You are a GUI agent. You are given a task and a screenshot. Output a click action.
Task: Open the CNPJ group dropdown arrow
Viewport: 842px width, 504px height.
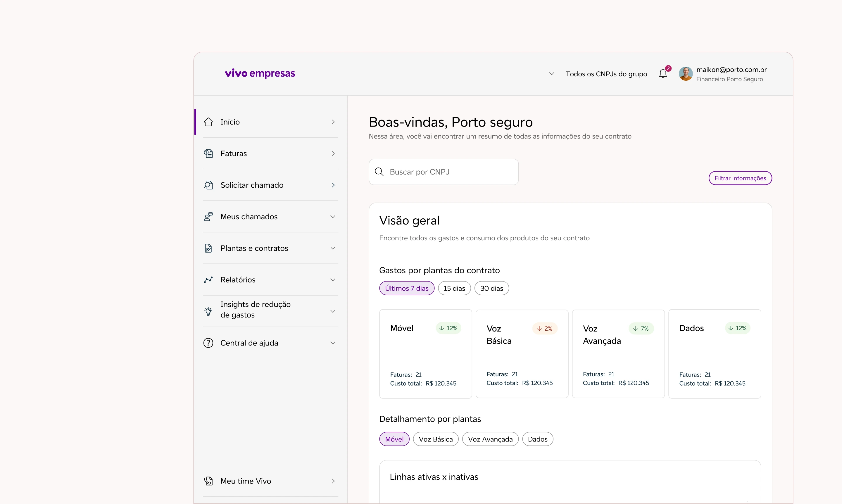coord(552,74)
